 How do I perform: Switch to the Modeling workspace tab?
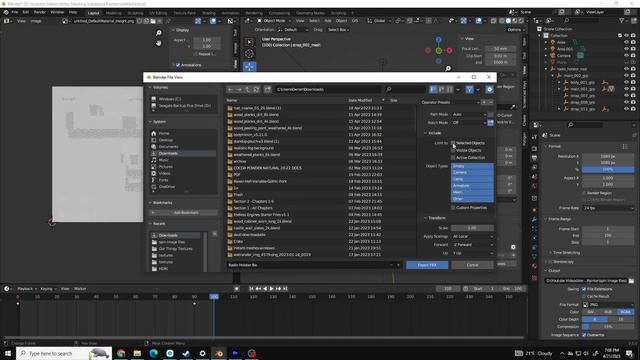coord(113,13)
